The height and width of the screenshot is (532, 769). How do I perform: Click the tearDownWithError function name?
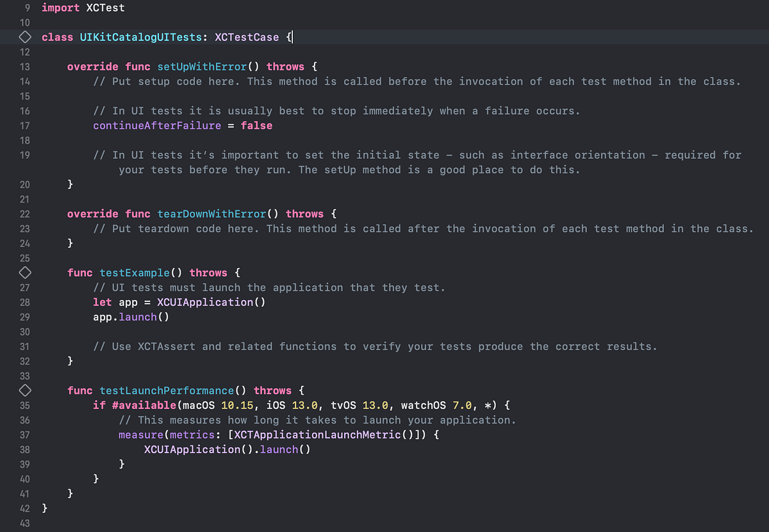click(x=211, y=213)
